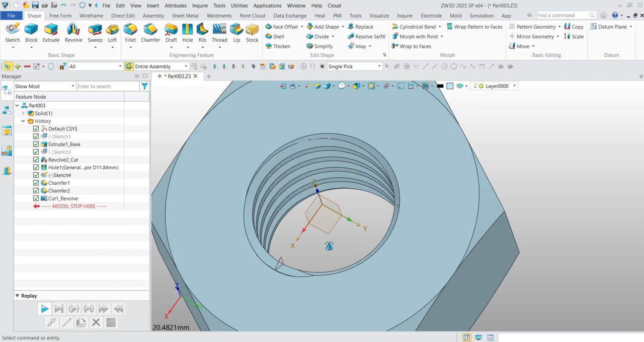Uncheck the Chamfer1 feature checkbox
Viewport: 644px width, 342px height.
36,183
